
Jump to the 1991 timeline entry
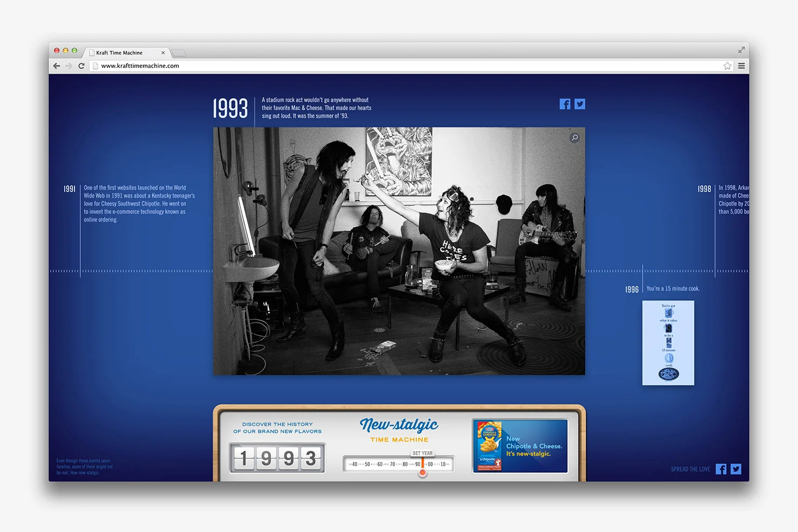(x=70, y=189)
